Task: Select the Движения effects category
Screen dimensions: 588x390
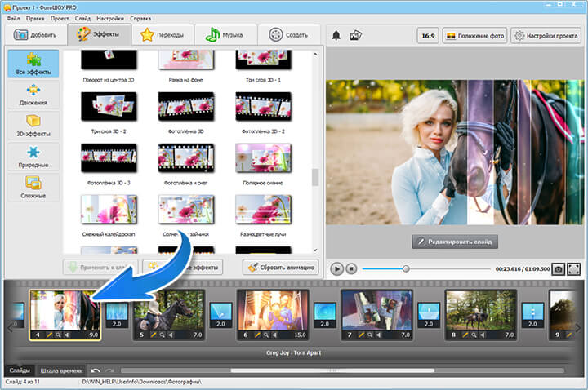Action: pos(33,95)
